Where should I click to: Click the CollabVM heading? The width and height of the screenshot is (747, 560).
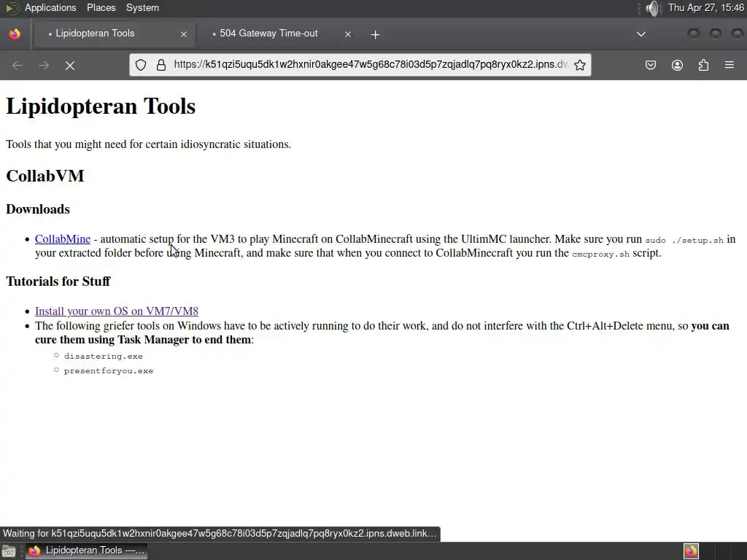[x=44, y=176]
